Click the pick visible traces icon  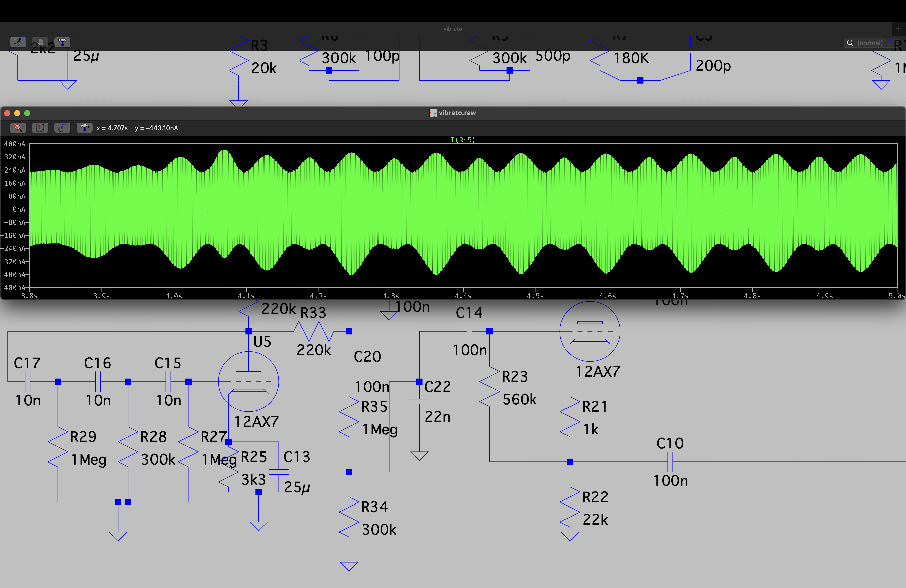62,128
